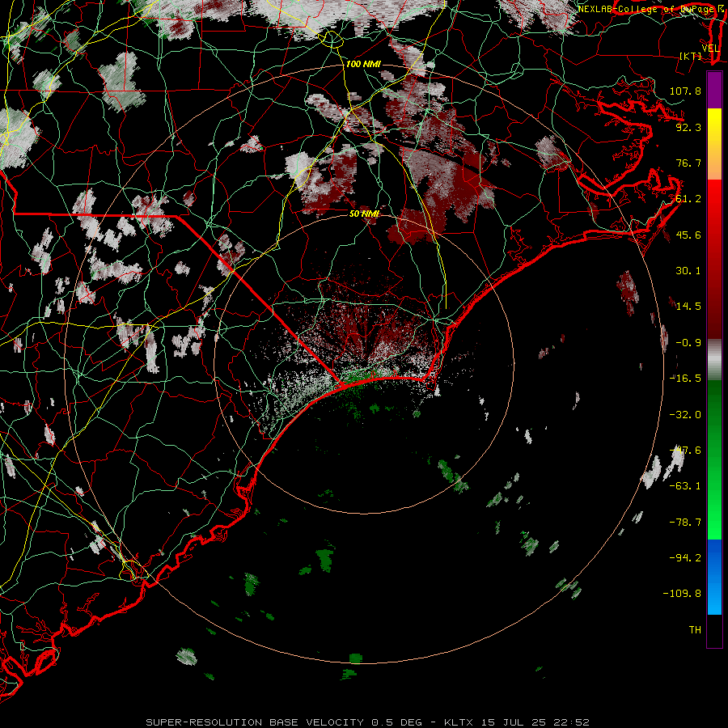
Task: Click the 107.8 velocity scale value
Action: point(685,91)
